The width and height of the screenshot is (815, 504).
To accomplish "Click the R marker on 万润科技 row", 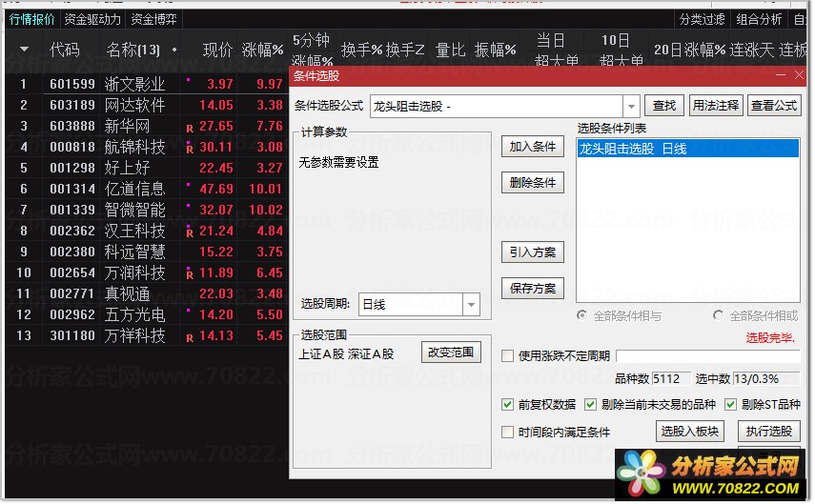I will click(x=190, y=275).
